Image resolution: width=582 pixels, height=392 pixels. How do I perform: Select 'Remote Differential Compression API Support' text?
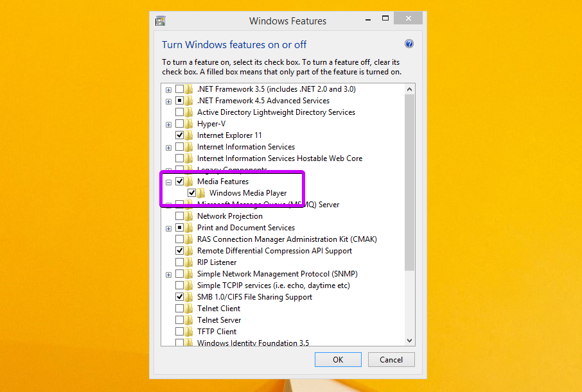[x=274, y=251]
